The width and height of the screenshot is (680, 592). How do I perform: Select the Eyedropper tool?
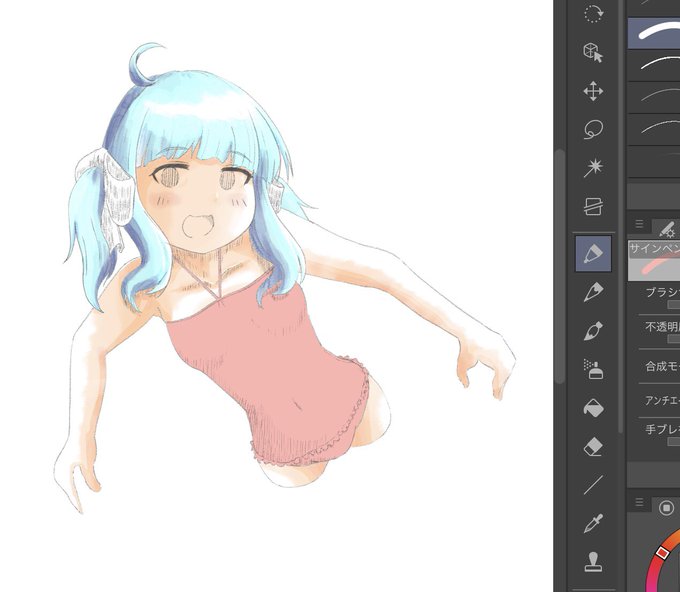(x=593, y=523)
